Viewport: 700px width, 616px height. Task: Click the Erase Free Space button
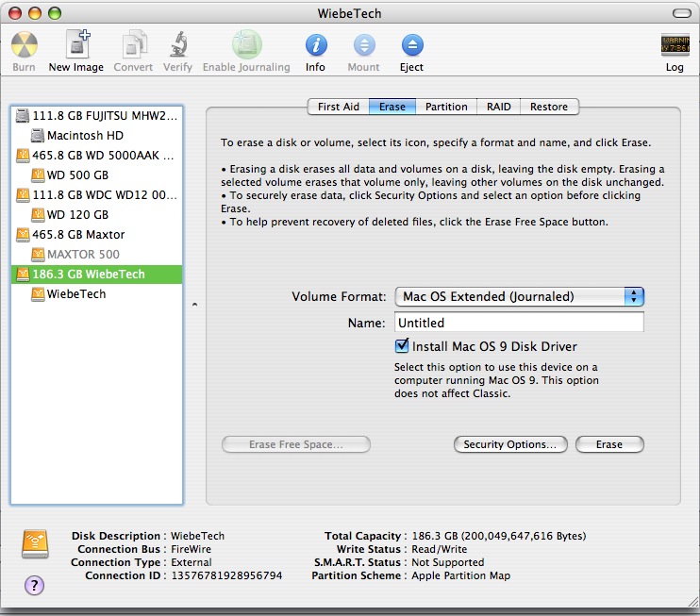pos(296,444)
